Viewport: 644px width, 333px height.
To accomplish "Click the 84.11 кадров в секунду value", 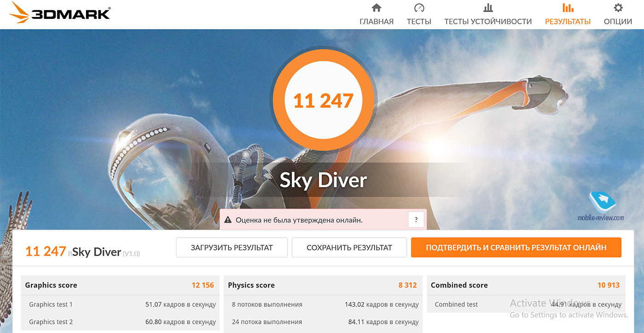I will [384, 322].
